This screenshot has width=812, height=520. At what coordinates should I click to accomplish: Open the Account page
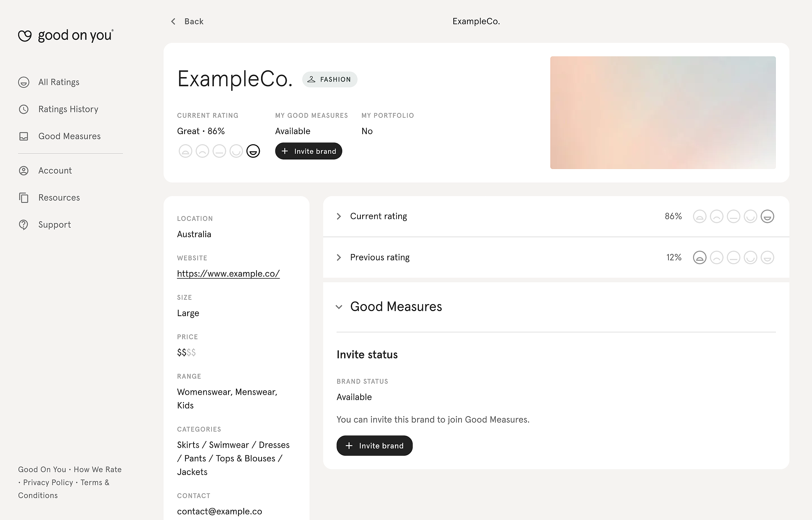(55, 171)
